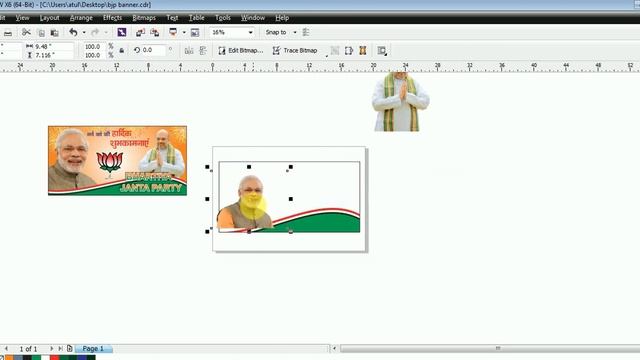Open the Window menu

point(253,18)
